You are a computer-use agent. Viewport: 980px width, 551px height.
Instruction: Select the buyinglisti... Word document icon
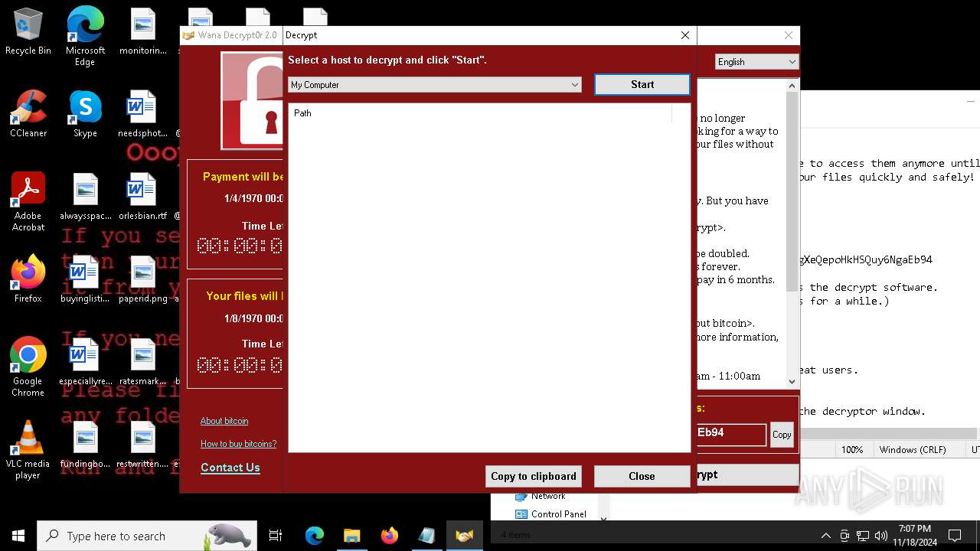[x=85, y=279]
